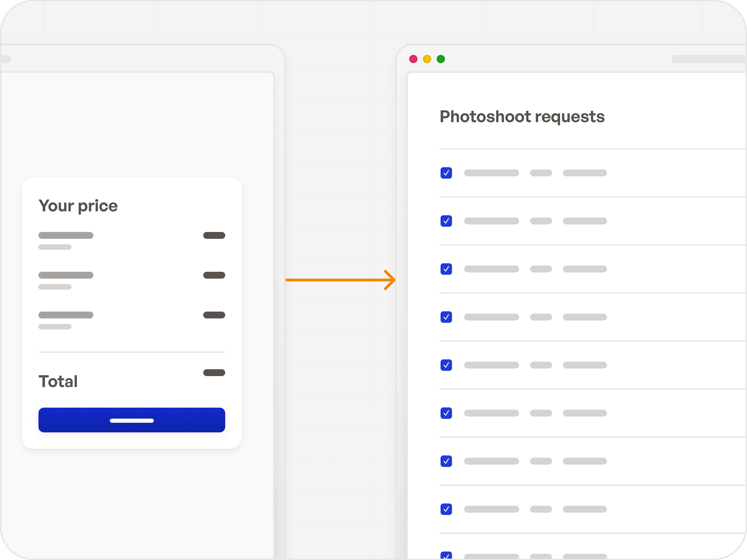
Task: Click the yellow minimize window dot
Action: tap(427, 59)
